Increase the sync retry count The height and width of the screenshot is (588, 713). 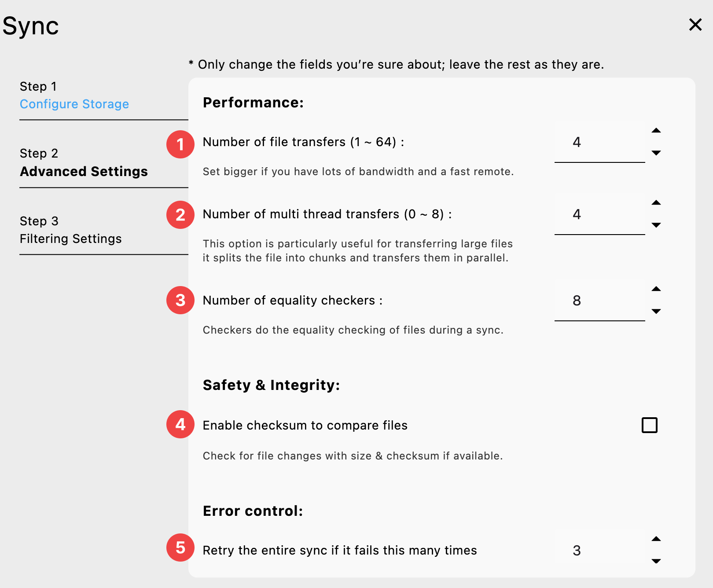(x=656, y=539)
